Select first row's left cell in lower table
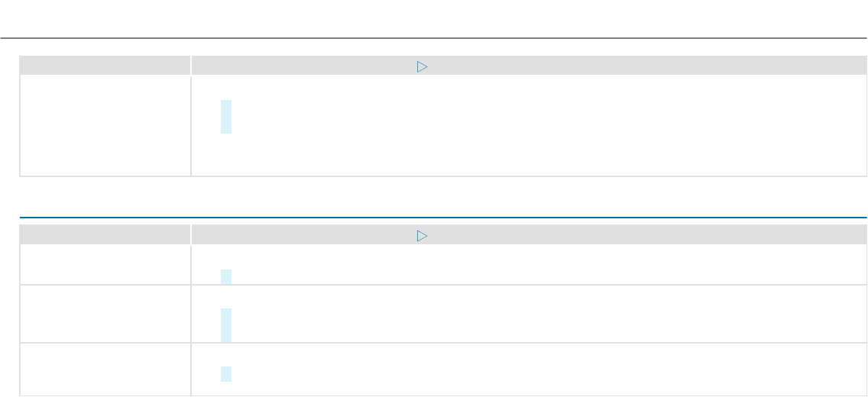Screen dimensions: 868x397 coord(105,265)
